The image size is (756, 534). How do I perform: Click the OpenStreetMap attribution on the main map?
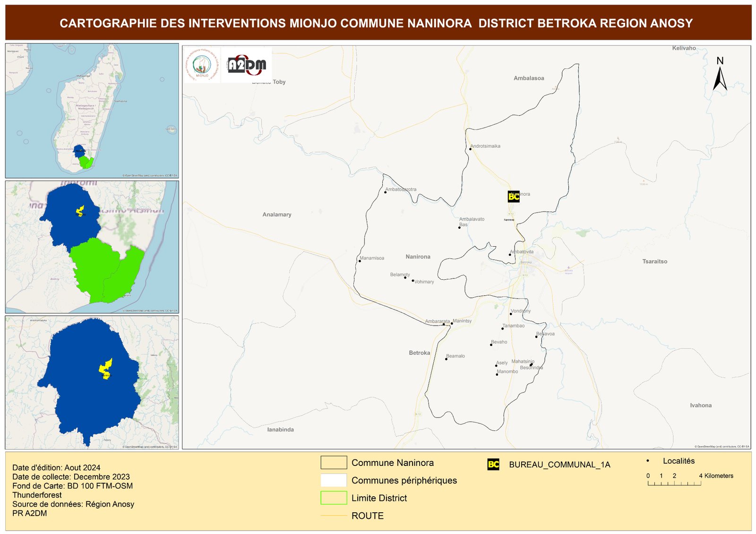point(722,446)
